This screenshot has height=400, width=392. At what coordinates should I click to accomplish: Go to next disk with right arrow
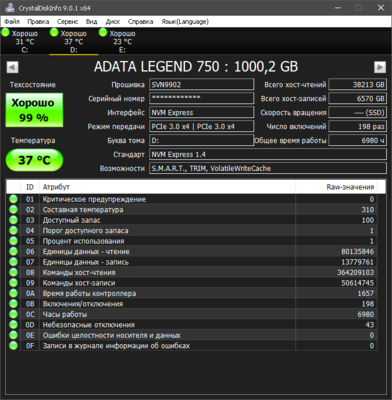380,67
